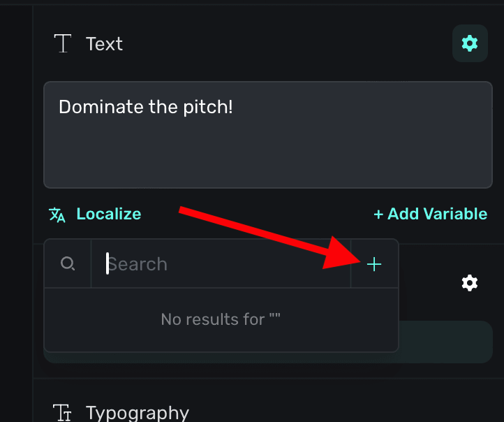Click the Typography label text
Image resolution: width=504 pixels, height=422 pixels.
tap(138, 412)
